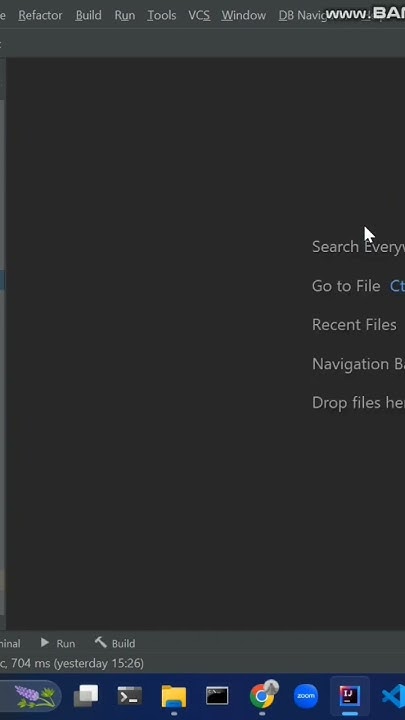
Task: Open the Build menu
Action: click(89, 15)
